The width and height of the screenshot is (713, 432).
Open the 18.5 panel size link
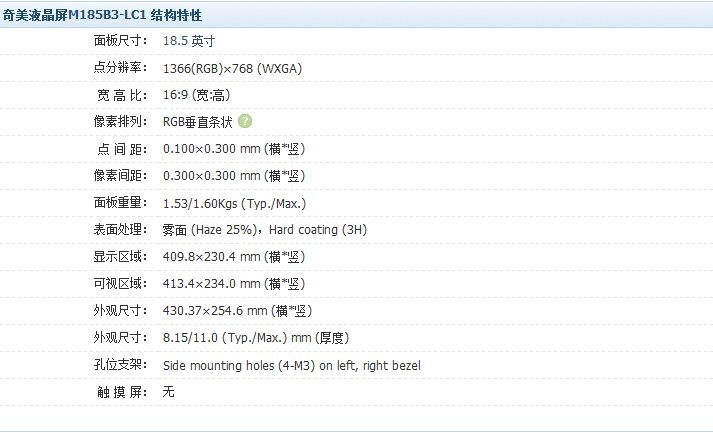pyautogui.click(x=177, y=41)
